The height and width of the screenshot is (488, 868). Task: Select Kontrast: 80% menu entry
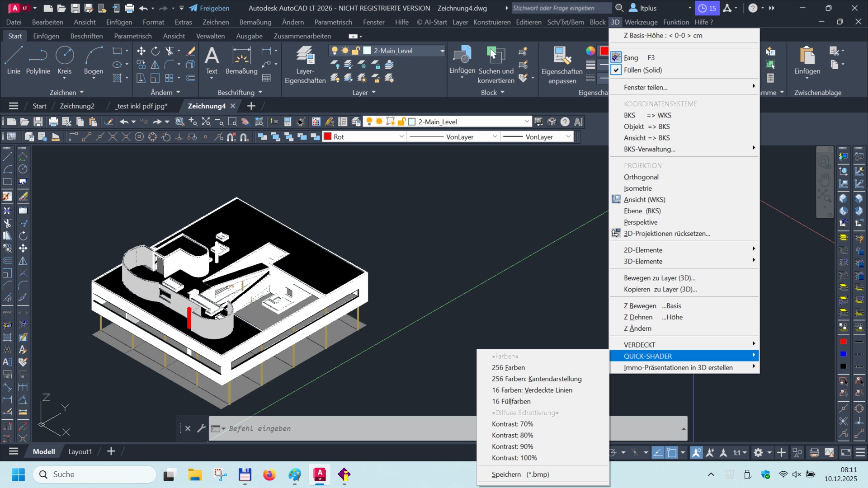512,435
